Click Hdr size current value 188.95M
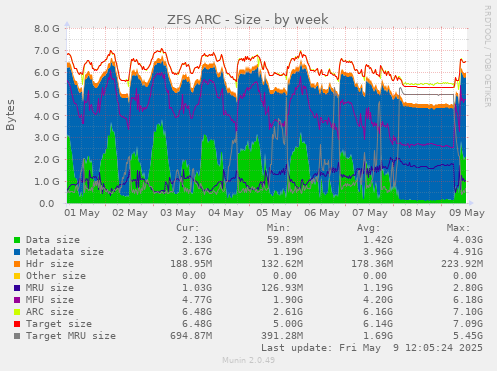This screenshot has height=371, width=497. 191,264
